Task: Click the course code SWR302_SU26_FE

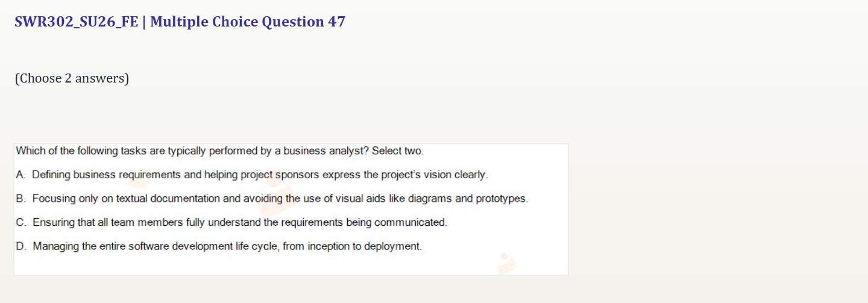Action: point(77,22)
